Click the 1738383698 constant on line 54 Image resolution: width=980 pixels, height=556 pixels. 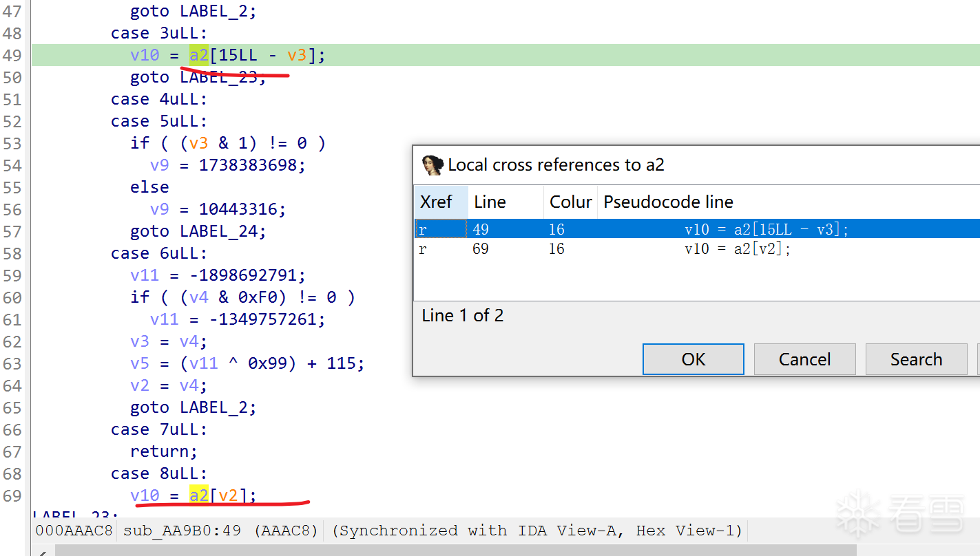(252, 165)
